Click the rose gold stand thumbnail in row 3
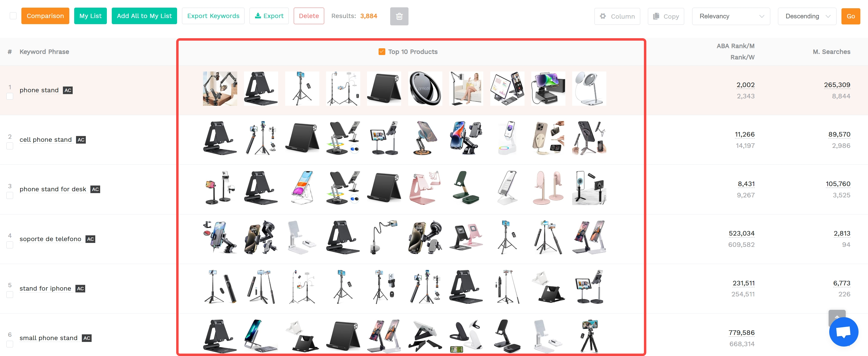This screenshot has width=868, height=356. tap(425, 188)
